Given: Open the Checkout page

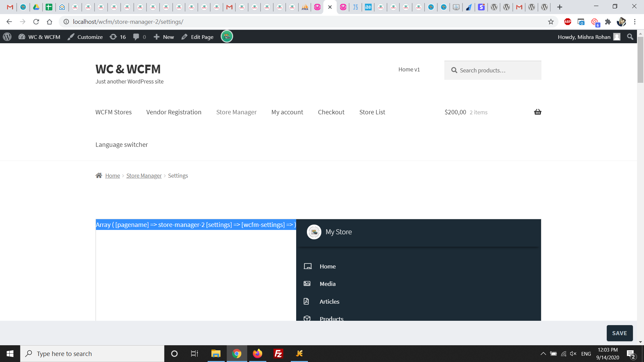Looking at the screenshot, I should [331, 112].
